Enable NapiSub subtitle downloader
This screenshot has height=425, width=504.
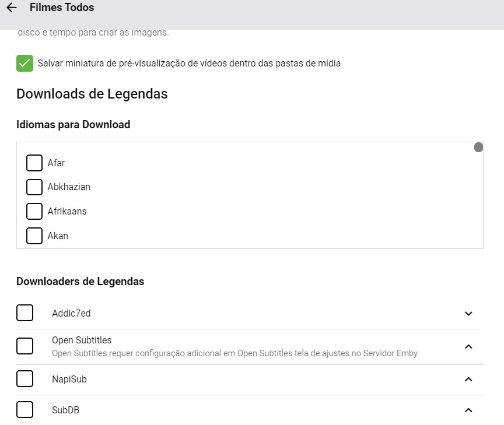tap(24, 379)
